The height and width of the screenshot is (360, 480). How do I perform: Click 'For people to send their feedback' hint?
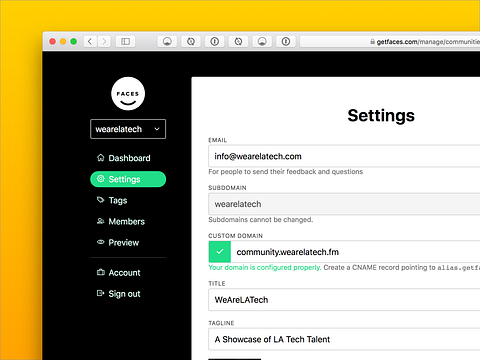286,172
